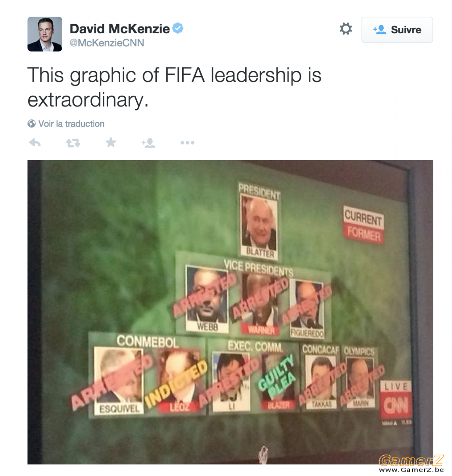The height and width of the screenshot is (476, 452).
Task: Click the Current/Former legend in photo
Action: point(363,225)
